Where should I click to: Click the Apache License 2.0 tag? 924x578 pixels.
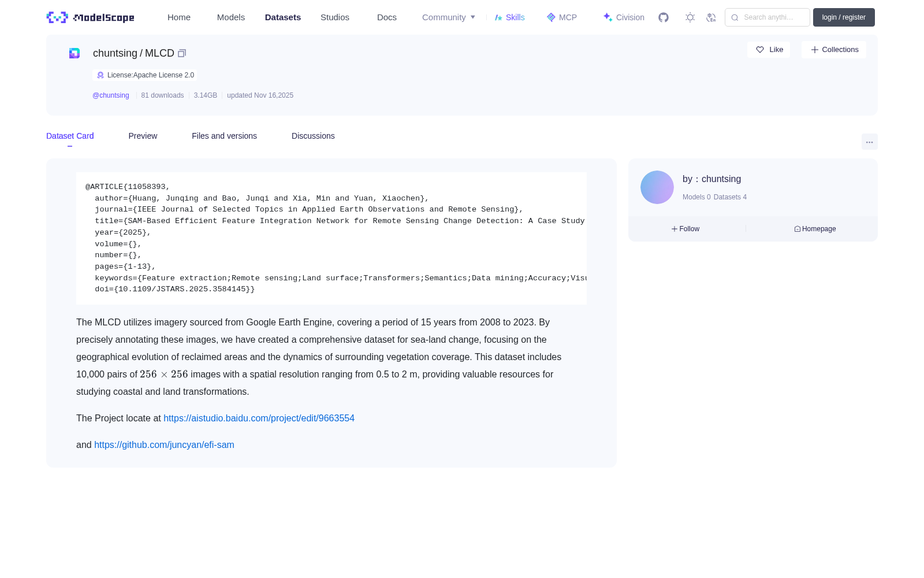145,75
